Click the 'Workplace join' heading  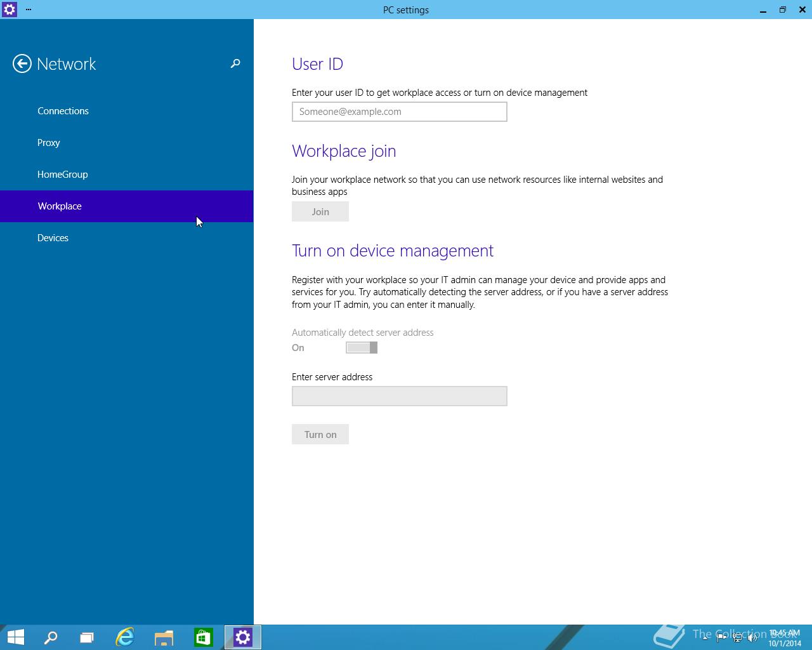344,151
